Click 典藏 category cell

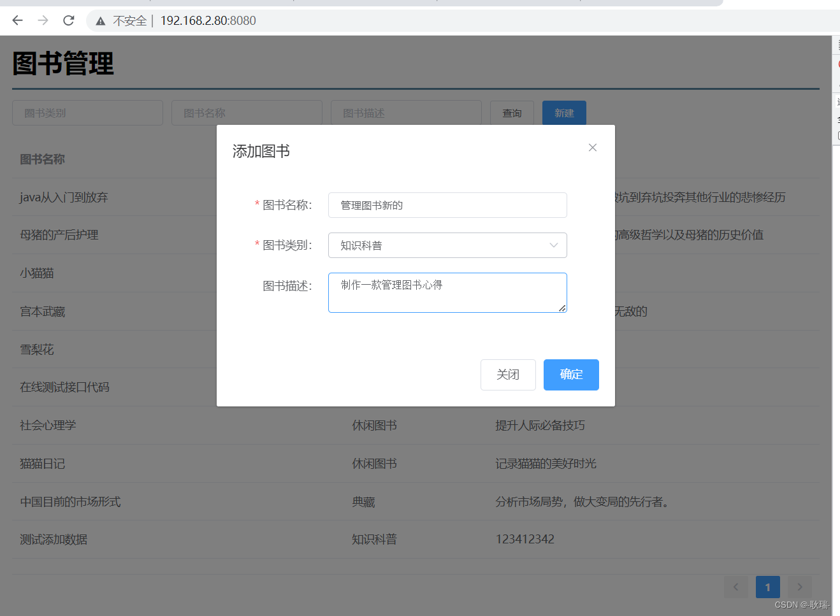pyautogui.click(x=364, y=502)
